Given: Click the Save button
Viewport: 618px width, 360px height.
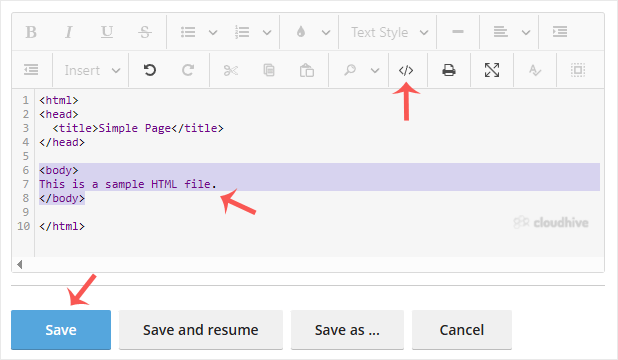Looking at the screenshot, I should tap(61, 330).
